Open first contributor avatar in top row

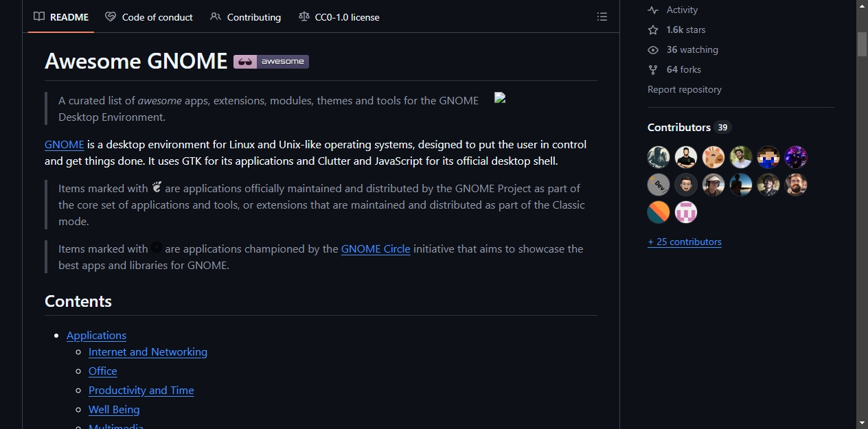pos(659,157)
